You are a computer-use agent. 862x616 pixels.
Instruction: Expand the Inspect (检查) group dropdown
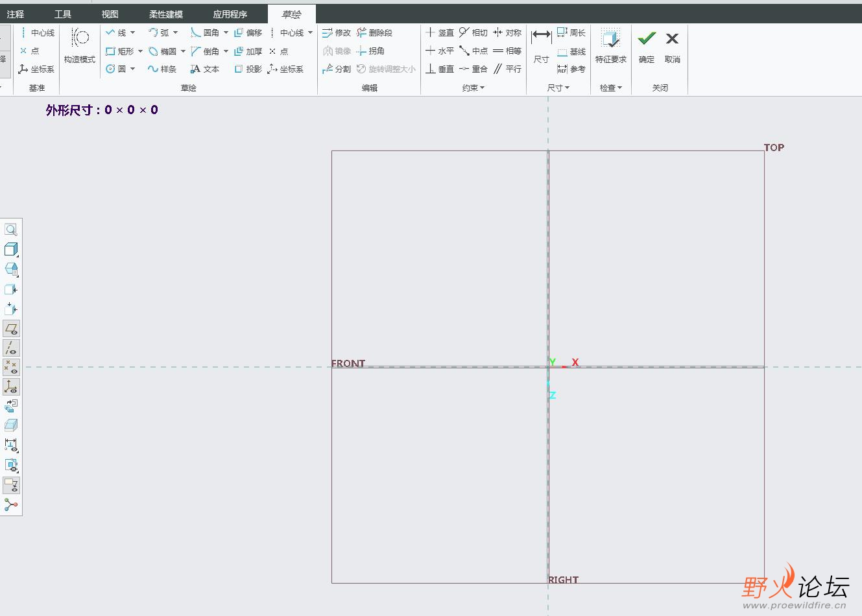(x=610, y=88)
